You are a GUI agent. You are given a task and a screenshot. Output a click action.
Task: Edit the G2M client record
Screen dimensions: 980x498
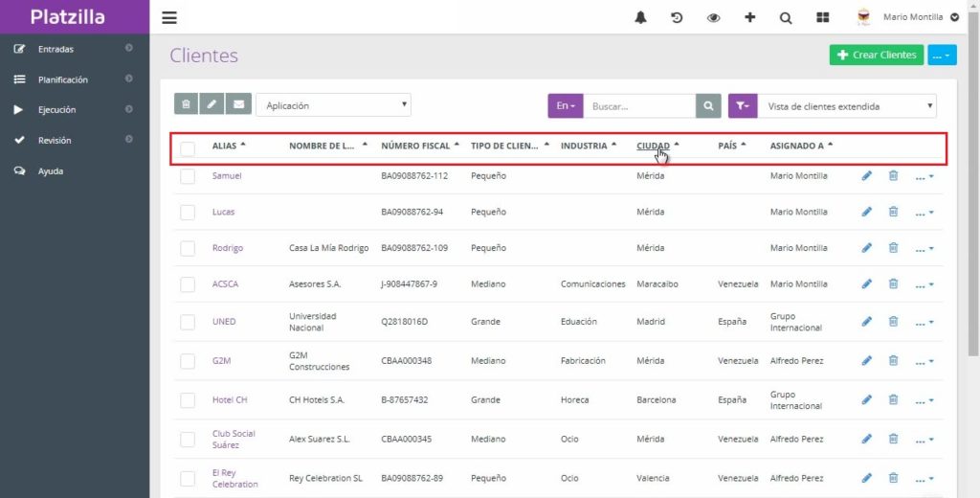[867, 360]
